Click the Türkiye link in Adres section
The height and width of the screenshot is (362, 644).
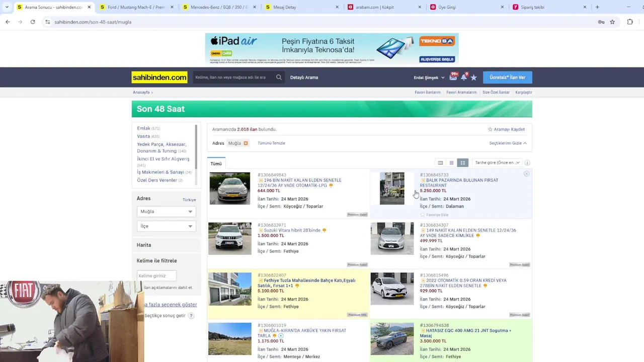189,200
